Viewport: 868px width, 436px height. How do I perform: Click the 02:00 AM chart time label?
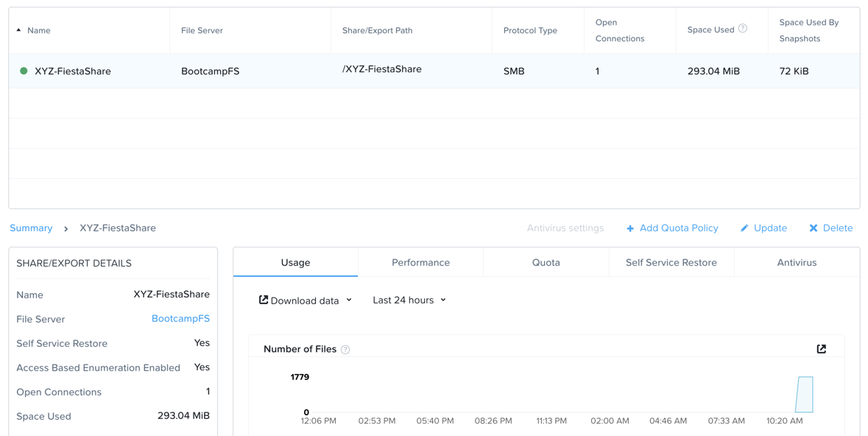[x=610, y=421]
